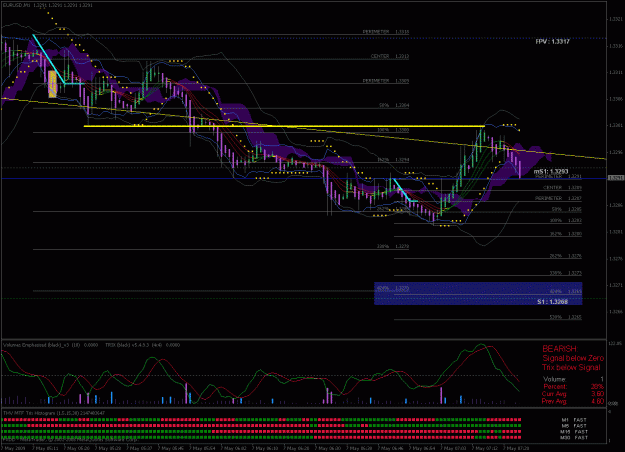Select the 338% 1.3273 Fibonacci label
Image resolution: width=625 pixels, height=452 pixels.
point(566,273)
